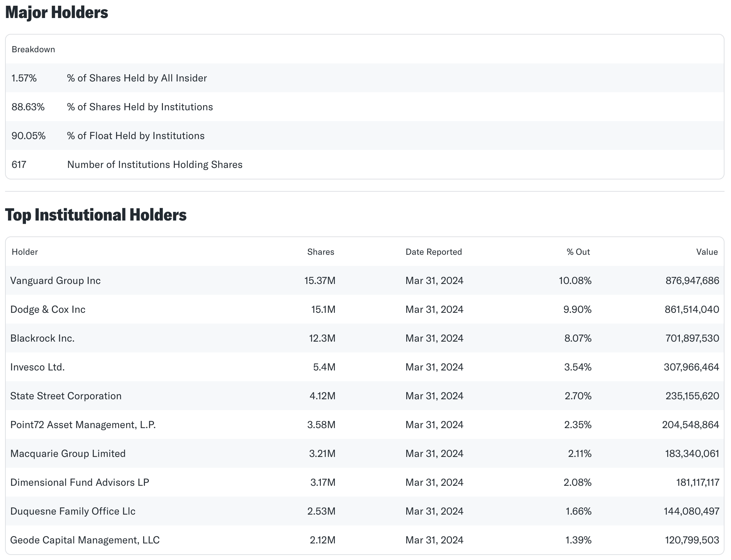Select Geode's 2.12M shares cell

click(323, 540)
